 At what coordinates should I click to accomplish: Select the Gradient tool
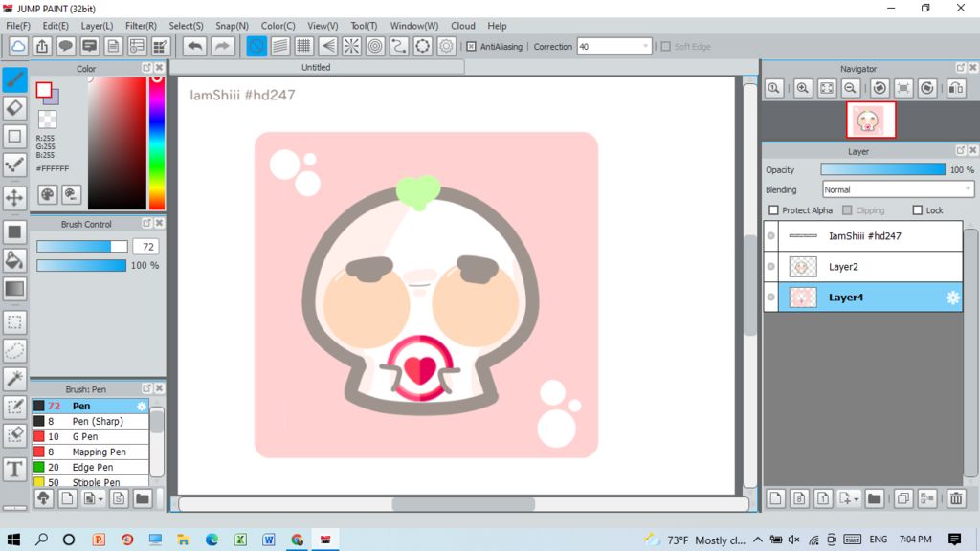(15, 289)
